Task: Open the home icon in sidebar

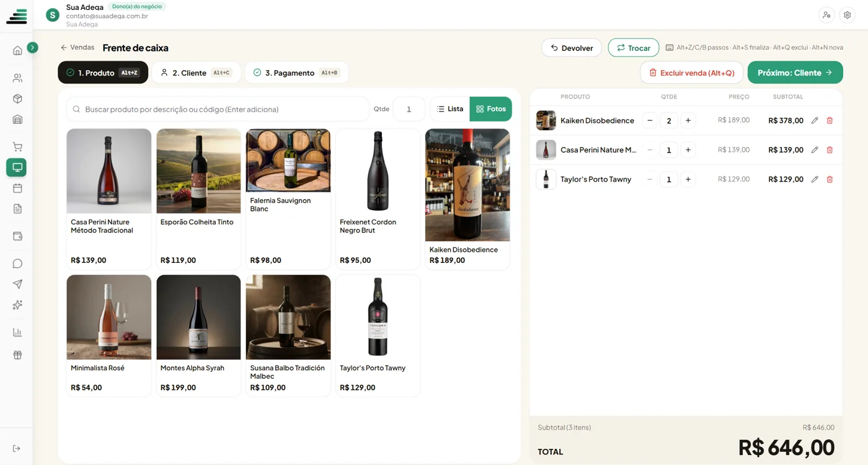Action: click(17, 51)
